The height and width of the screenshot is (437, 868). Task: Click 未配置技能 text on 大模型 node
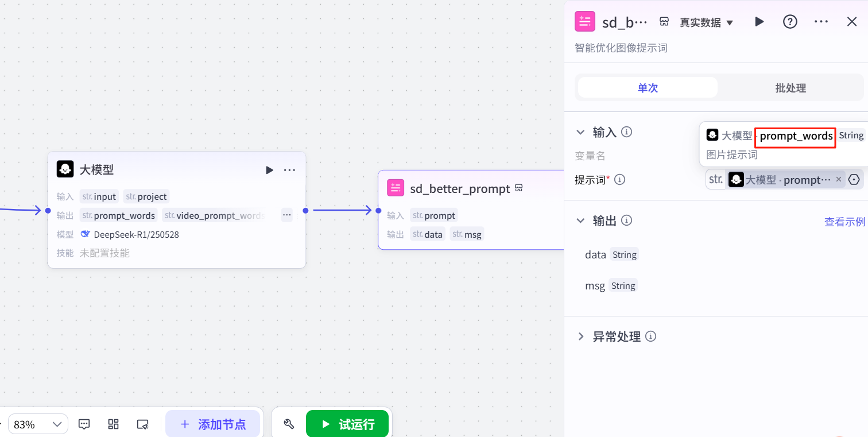pos(104,253)
